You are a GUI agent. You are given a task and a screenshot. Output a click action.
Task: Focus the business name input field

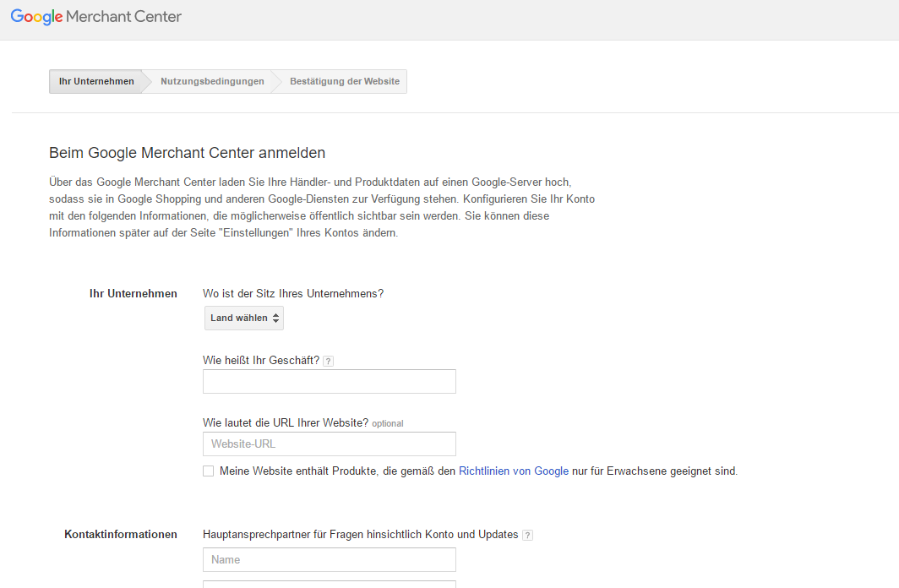330,382
